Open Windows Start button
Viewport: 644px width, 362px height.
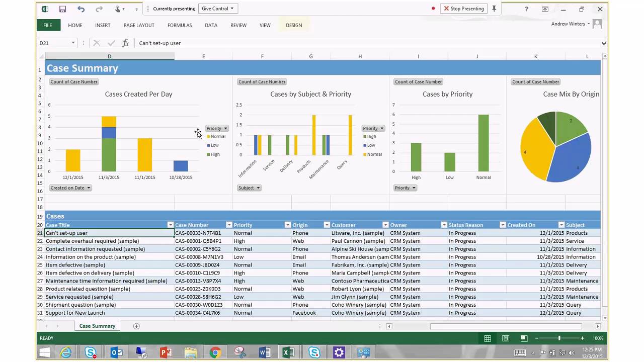pos(44,352)
